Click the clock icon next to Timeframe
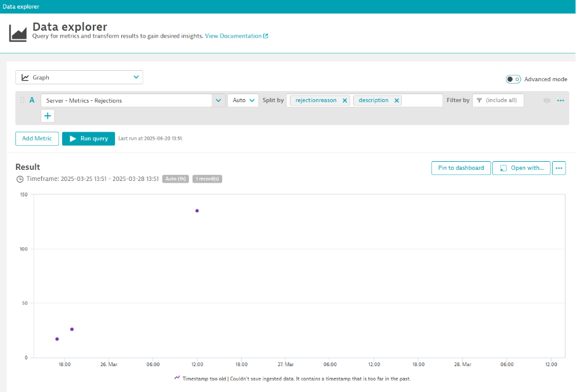The image size is (576, 392). 20,179
